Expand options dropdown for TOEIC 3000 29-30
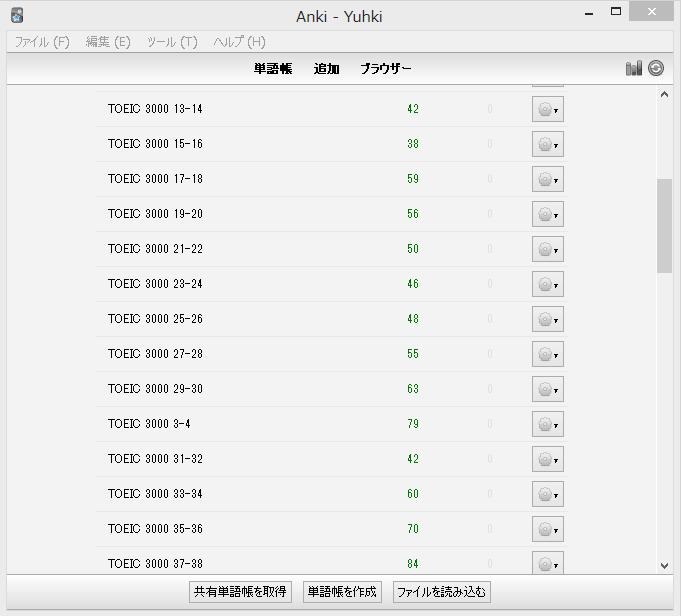This screenshot has height=616, width=681. coord(556,390)
